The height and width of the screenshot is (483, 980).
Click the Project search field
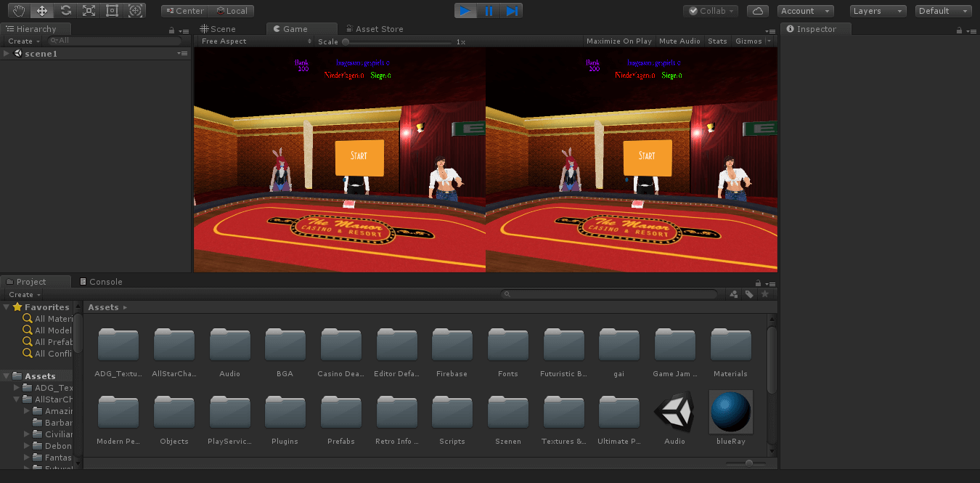[x=608, y=294]
